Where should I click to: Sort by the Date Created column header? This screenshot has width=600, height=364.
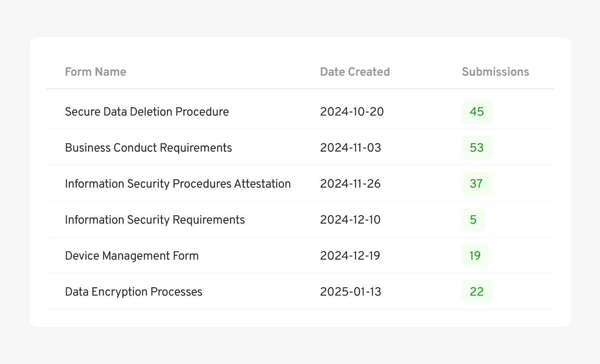click(x=354, y=72)
